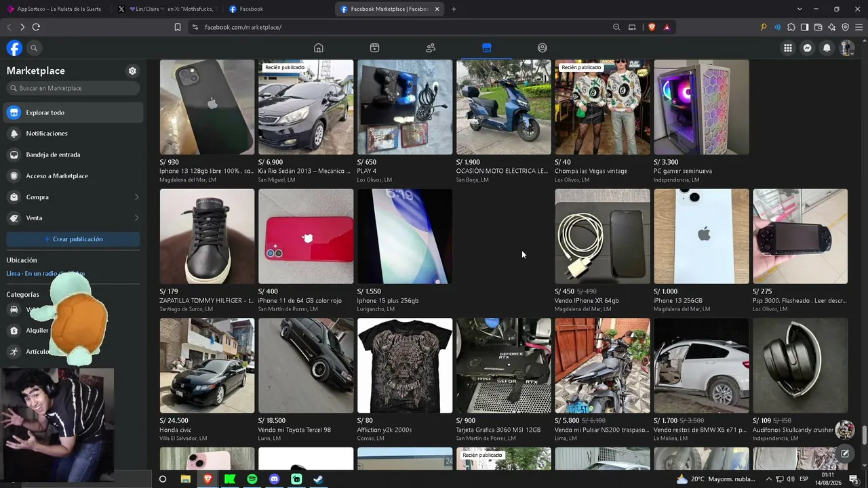This screenshot has height=488, width=868.
Task: Open browser extensions puzzle icon
Action: tap(791, 27)
